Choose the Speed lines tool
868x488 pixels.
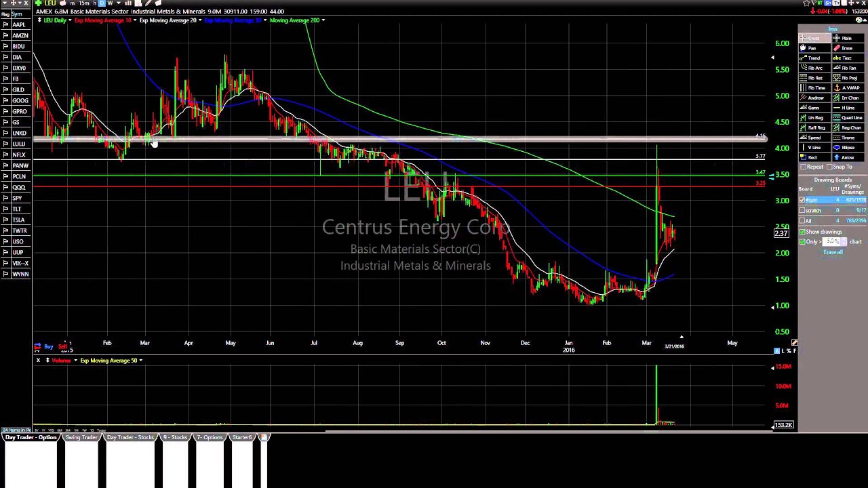coord(816,138)
